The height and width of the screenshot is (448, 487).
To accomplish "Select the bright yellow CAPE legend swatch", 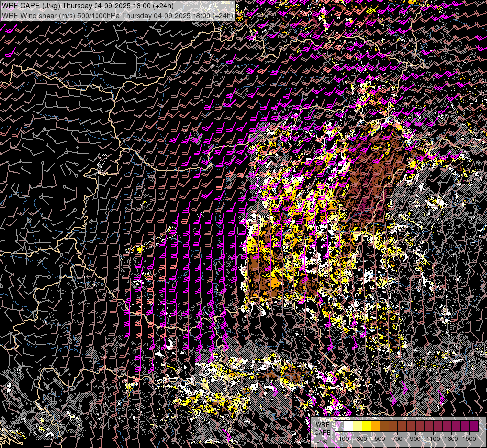I will click(x=366, y=426).
